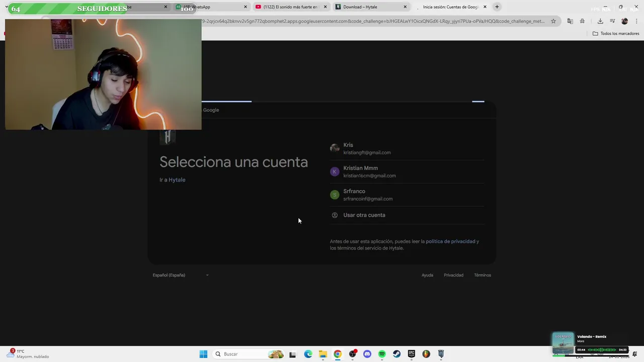Screen dimensions: 644x362
Task: Click the Volando – Remix album art thumbnail
Action: (x=563, y=343)
